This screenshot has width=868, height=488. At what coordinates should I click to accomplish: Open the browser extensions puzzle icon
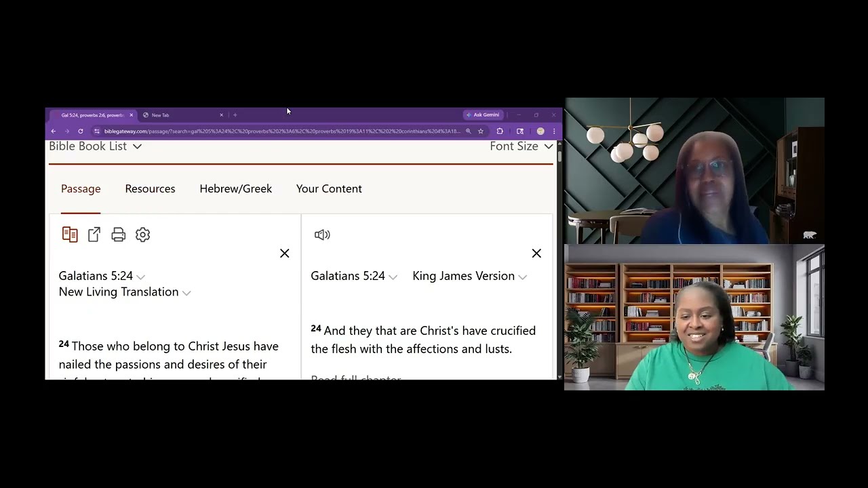500,131
